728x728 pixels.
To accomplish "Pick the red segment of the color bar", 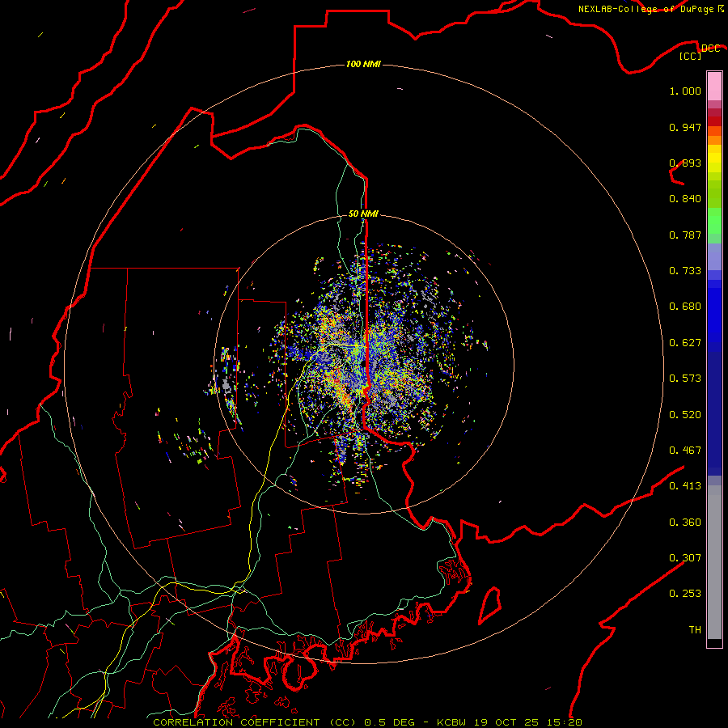I will 714,121.
